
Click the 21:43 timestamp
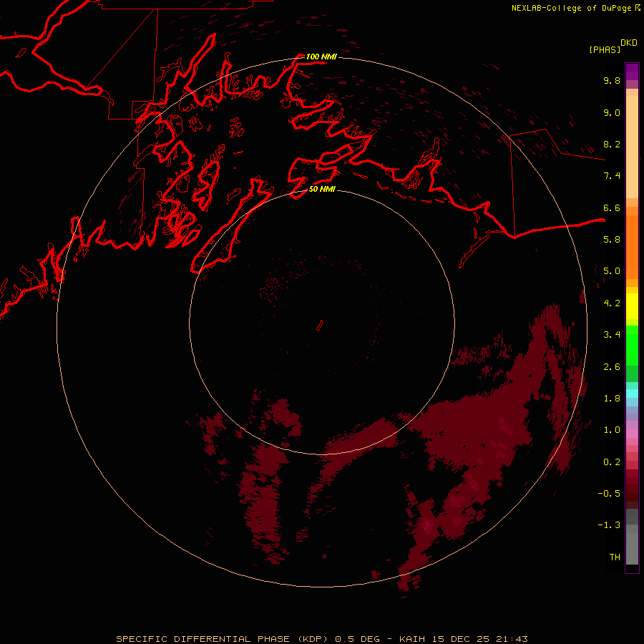(512, 639)
